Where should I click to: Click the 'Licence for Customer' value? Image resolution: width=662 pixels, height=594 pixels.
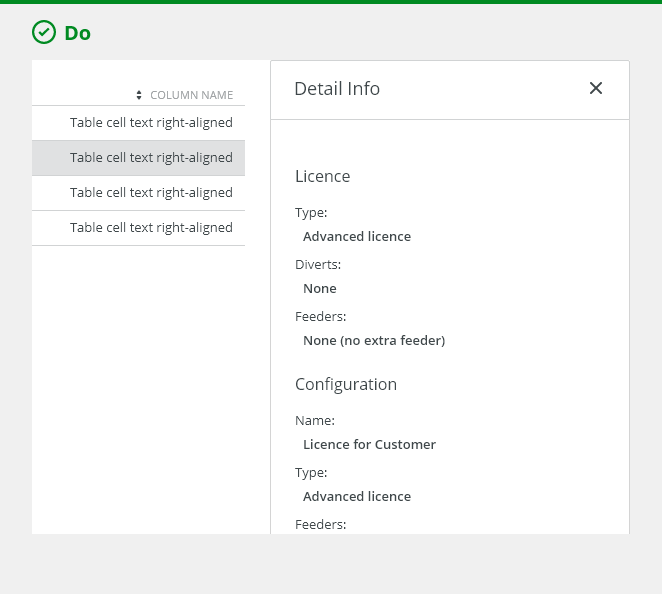point(369,445)
